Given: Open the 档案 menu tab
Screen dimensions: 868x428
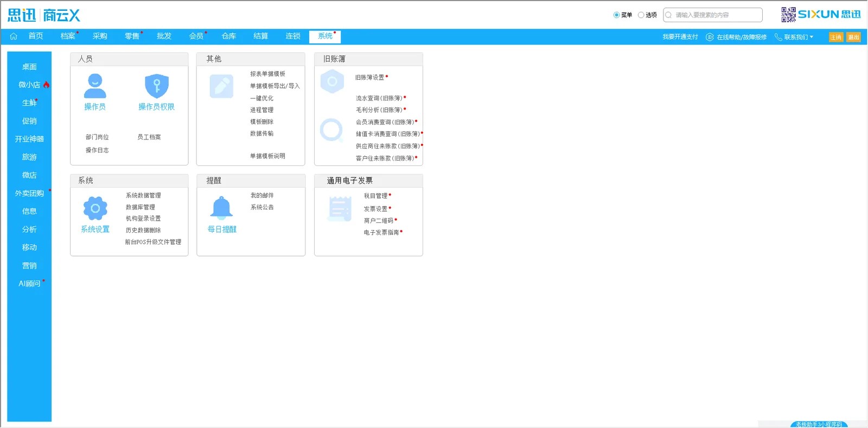Looking at the screenshot, I should pos(68,36).
